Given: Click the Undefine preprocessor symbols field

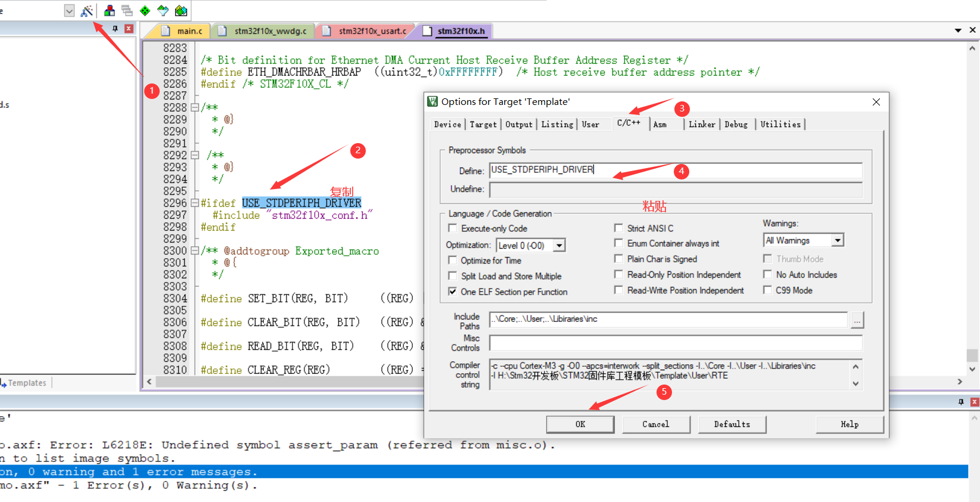Looking at the screenshot, I should click(x=676, y=190).
